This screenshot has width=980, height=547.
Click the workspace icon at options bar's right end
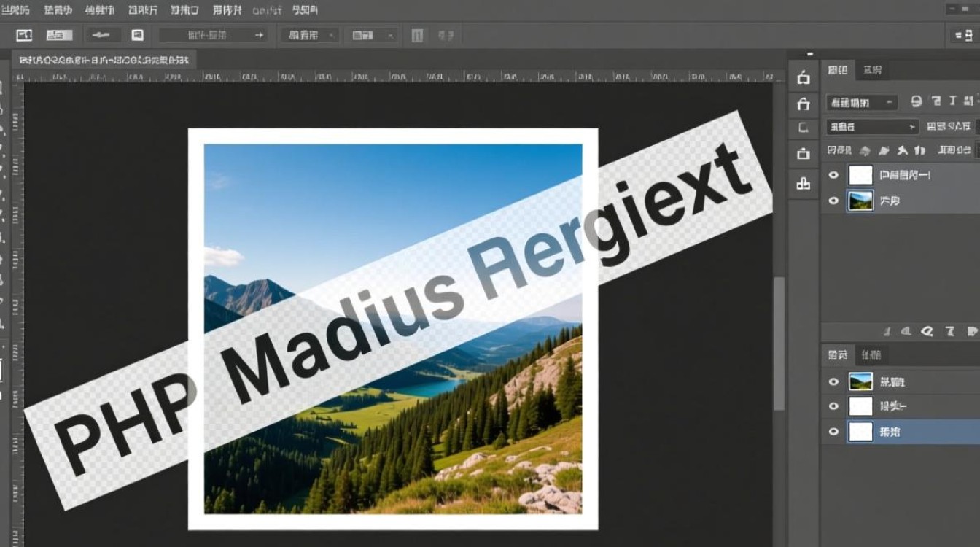(x=962, y=35)
